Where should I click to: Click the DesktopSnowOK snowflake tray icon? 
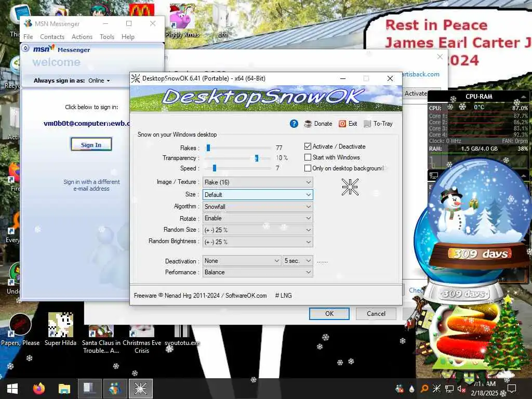(x=436, y=389)
